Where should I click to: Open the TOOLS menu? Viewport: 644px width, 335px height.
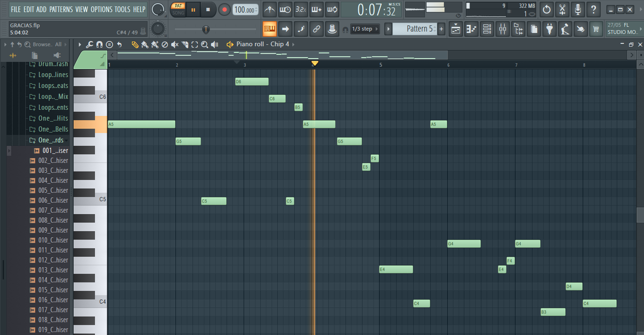(x=122, y=9)
